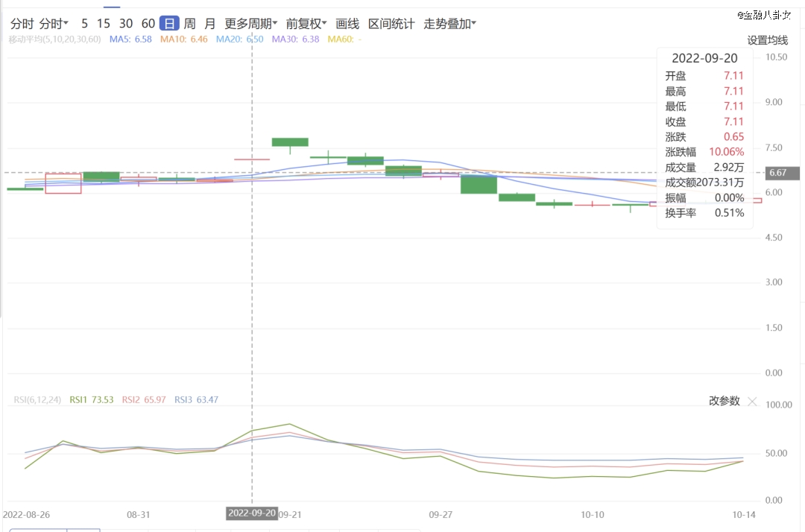Switch to the 月 monthly period
The height and width of the screenshot is (532, 805).
pos(210,24)
